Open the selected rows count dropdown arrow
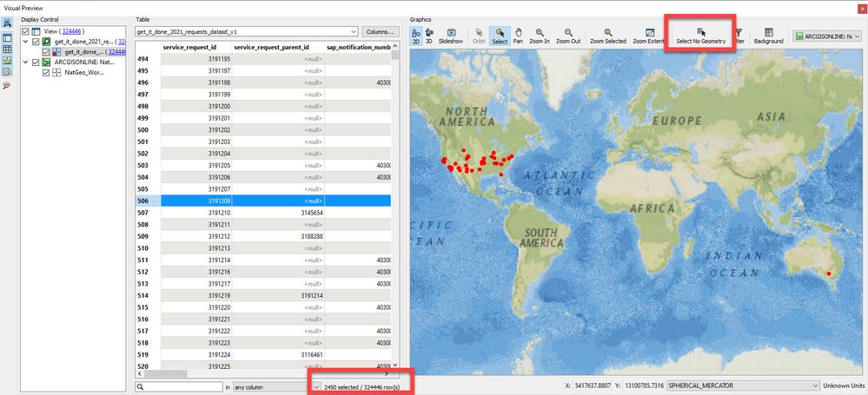Image resolution: width=868 pixels, height=395 pixels. (x=316, y=386)
